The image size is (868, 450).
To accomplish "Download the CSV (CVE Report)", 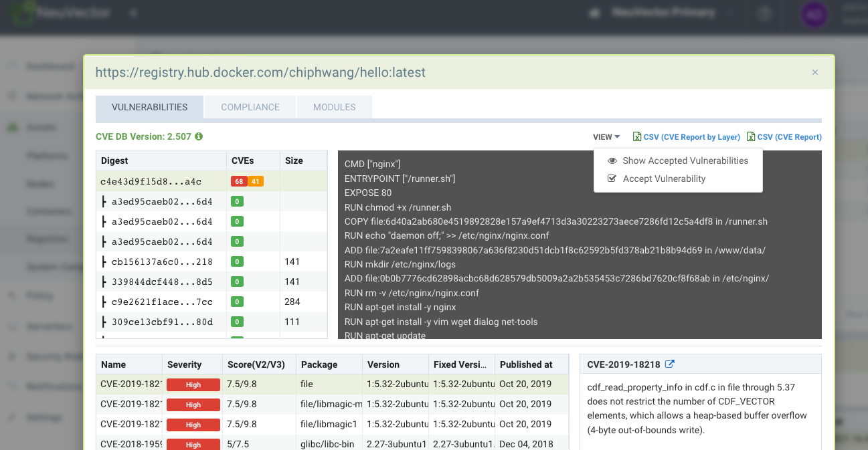I will (788, 137).
